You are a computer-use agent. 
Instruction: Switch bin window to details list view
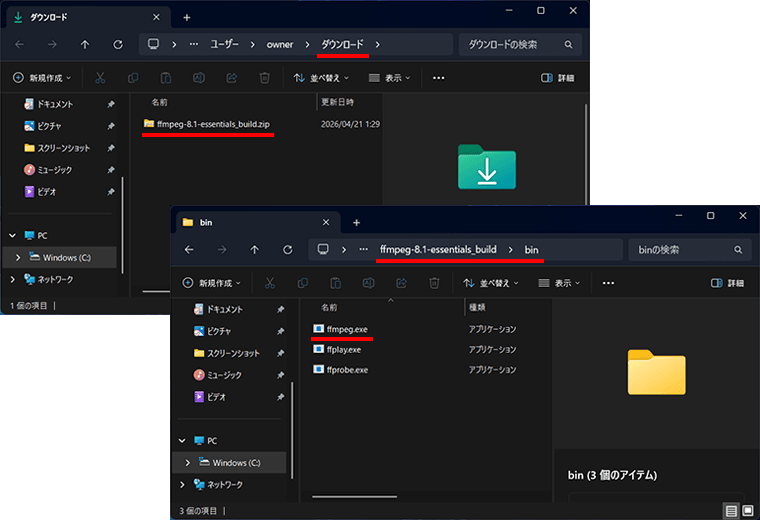[731, 511]
